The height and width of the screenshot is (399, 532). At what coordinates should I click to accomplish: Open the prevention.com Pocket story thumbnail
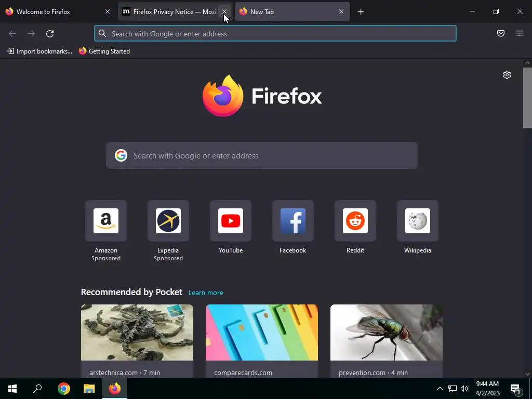387,332
